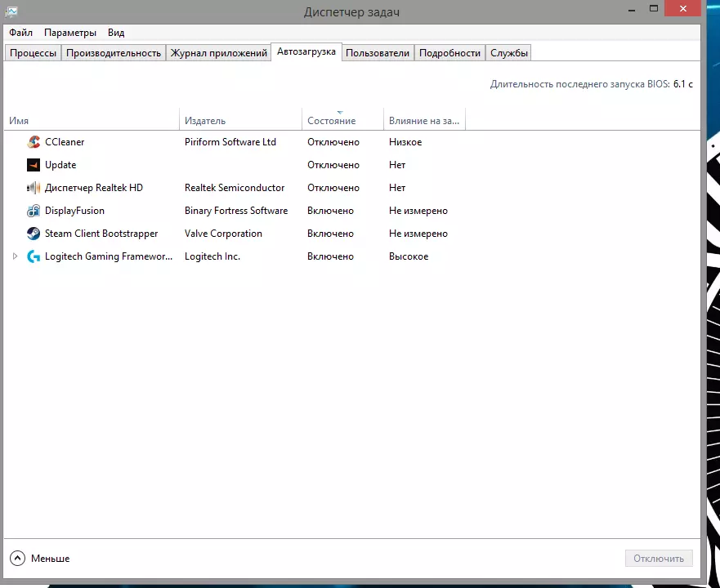Click the Высокое impact value for Logitech
This screenshot has width=720, height=588.
pyautogui.click(x=408, y=256)
